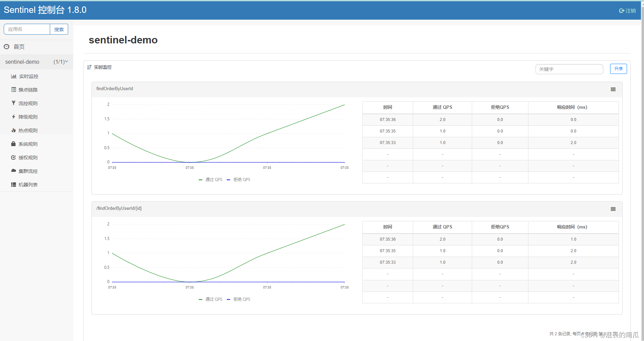Collapse the sentinel-demo app chevron
The height and width of the screenshot is (341, 644).
pos(66,62)
